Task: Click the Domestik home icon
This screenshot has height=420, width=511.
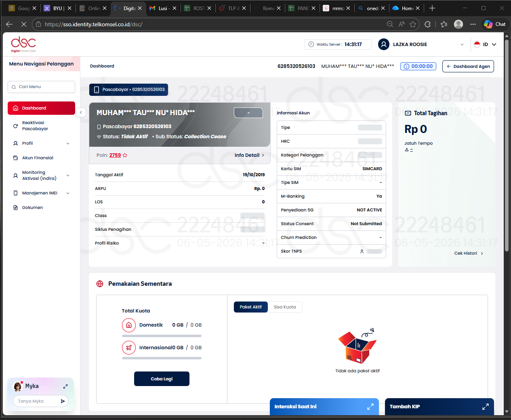Action: (128, 325)
